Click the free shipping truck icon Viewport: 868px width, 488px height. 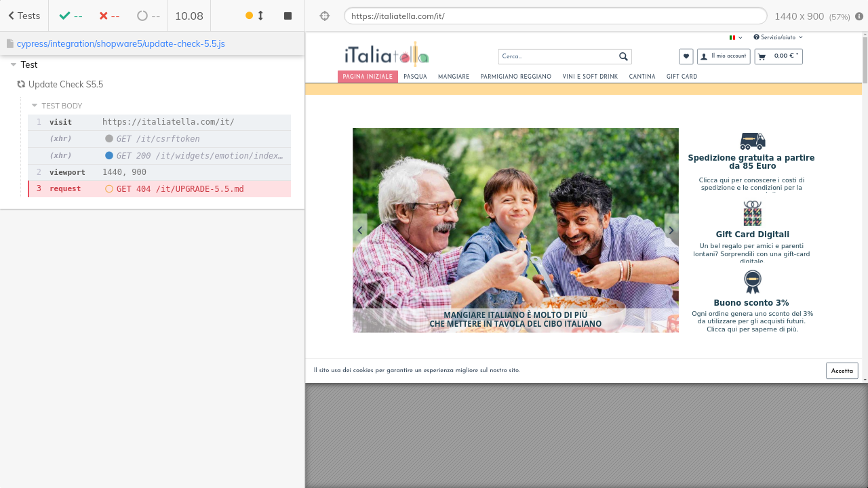pyautogui.click(x=752, y=141)
